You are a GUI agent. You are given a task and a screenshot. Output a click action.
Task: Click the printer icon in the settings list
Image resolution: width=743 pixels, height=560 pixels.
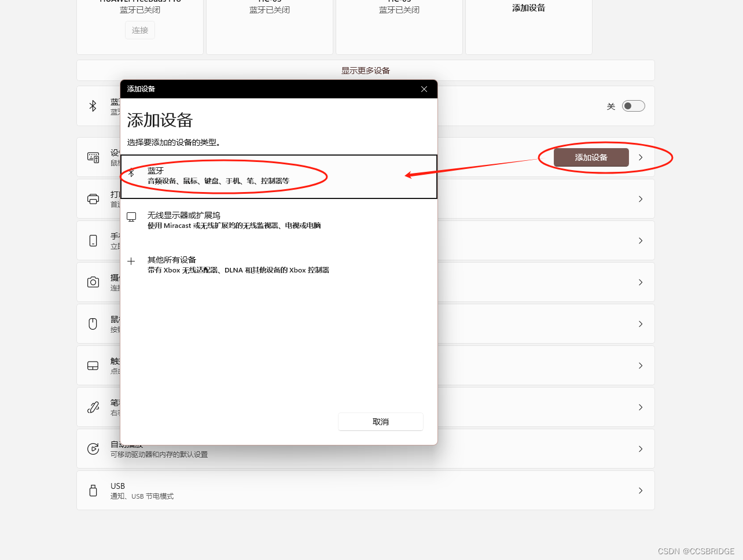(93, 199)
